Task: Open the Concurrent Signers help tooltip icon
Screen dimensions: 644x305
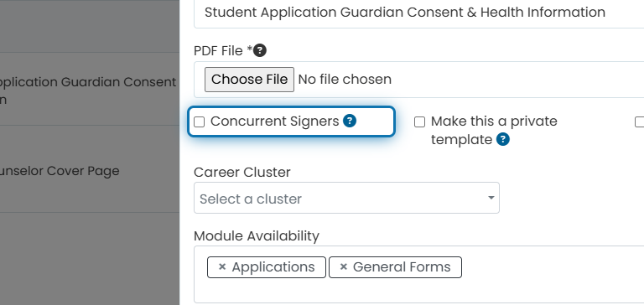Action: tap(350, 121)
